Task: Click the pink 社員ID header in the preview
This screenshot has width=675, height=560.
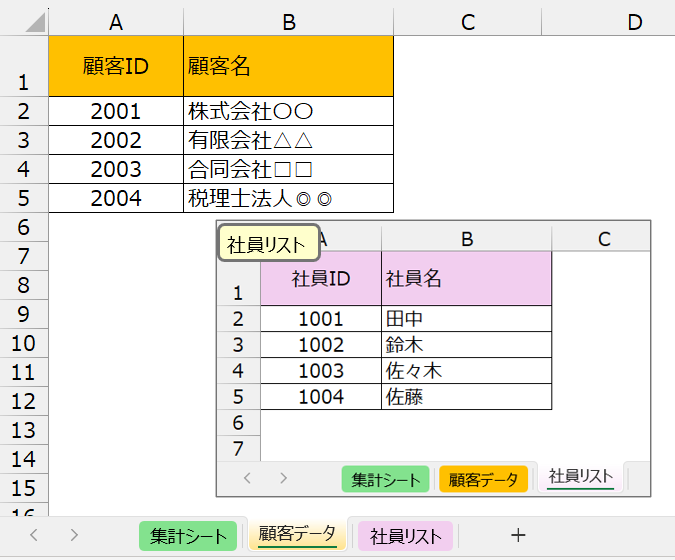Action: pyautogui.click(x=320, y=278)
